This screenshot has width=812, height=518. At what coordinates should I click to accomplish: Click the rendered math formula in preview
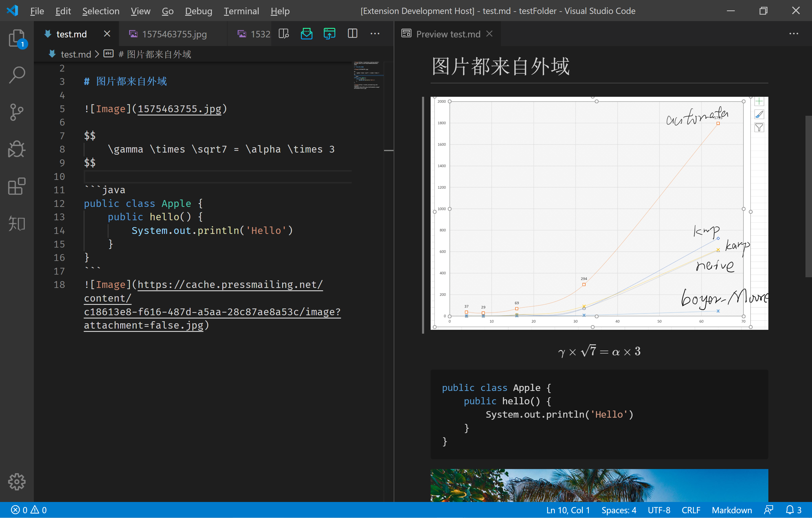pos(599,351)
